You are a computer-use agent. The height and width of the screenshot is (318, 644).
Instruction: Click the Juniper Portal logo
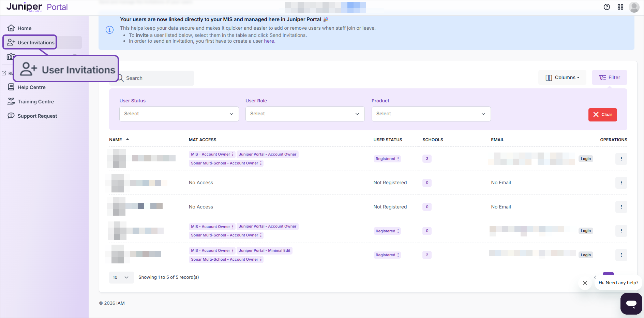(x=37, y=7)
